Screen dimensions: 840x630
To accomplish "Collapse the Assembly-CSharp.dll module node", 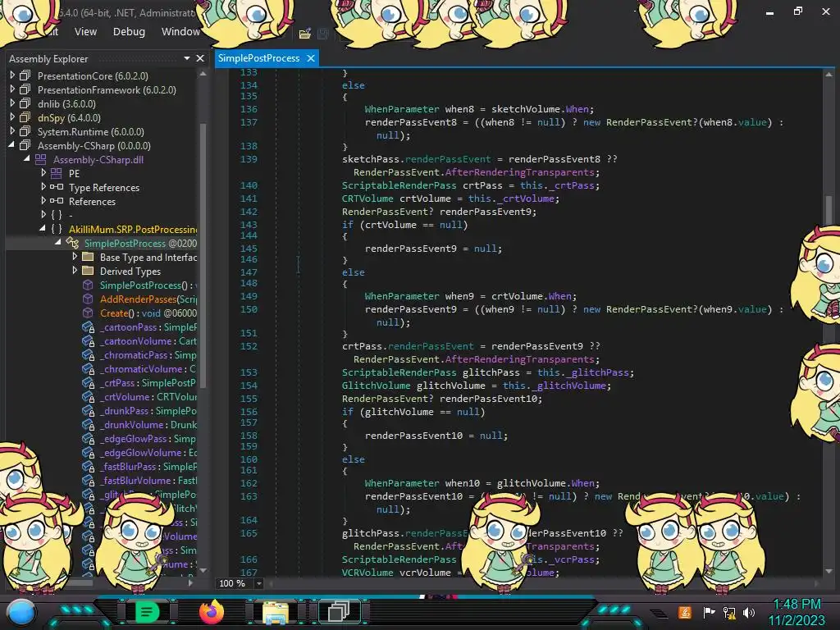I will pos(27,159).
